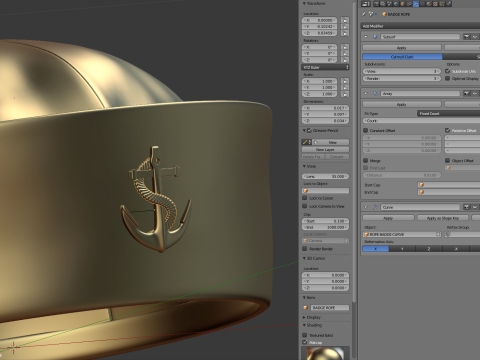Open the Constraints properties tab icon
Image resolution: width=480 pixels, height=360 pixels.
click(x=409, y=4)
